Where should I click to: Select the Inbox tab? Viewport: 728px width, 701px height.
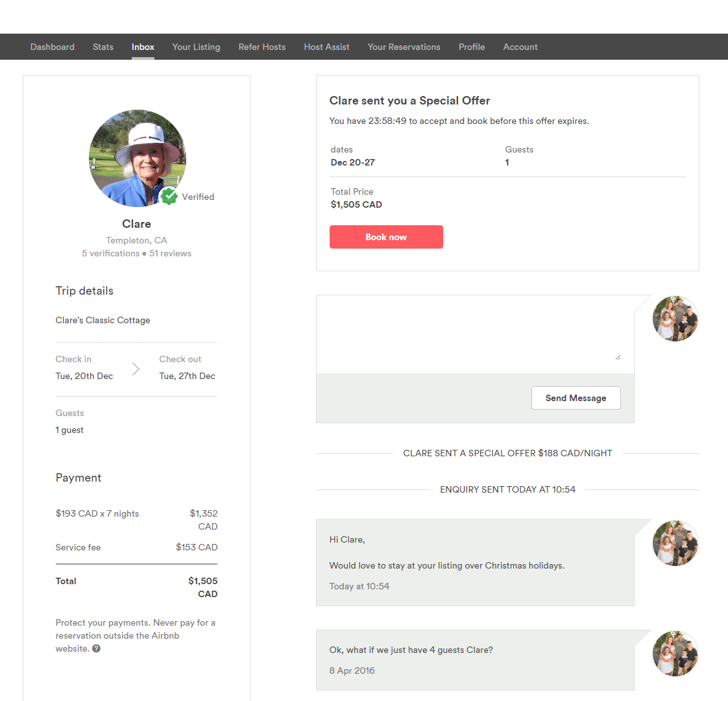click(143, 47)
